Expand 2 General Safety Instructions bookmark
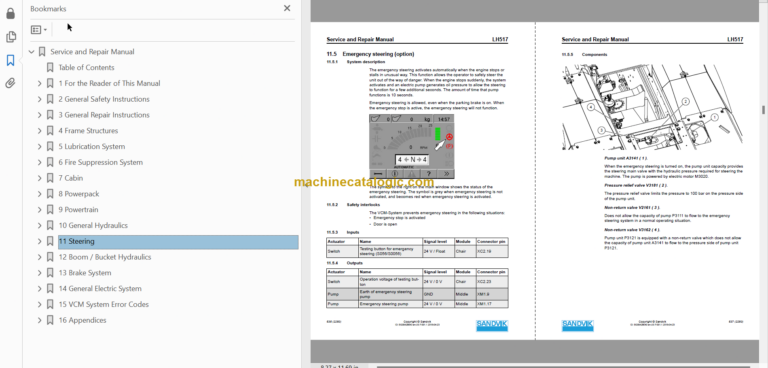The width and height of the screenshot is (768, 368). click(40, 99)
